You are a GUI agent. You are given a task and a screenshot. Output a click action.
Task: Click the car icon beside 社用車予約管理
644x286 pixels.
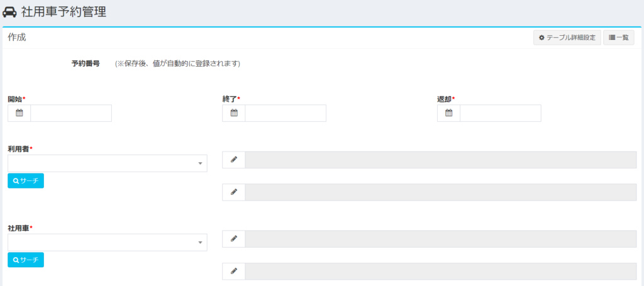9,13
